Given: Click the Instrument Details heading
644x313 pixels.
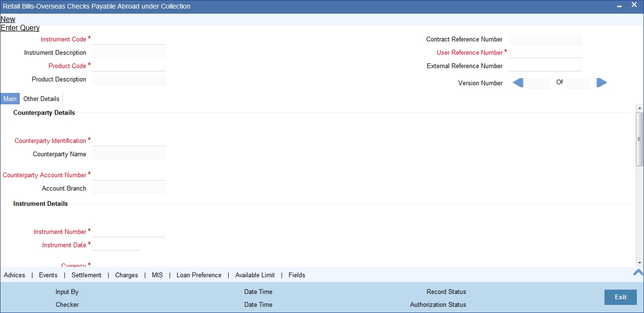Looking at the screenshot, I should click(40, 204).
